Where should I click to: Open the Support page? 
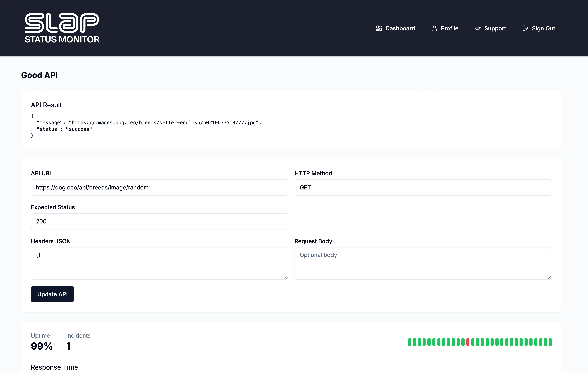click(495, 28)
